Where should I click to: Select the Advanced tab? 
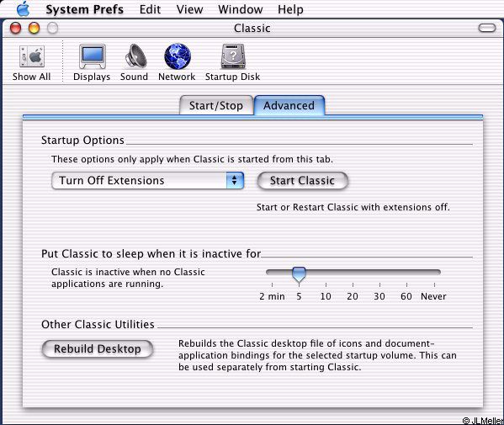289,105
